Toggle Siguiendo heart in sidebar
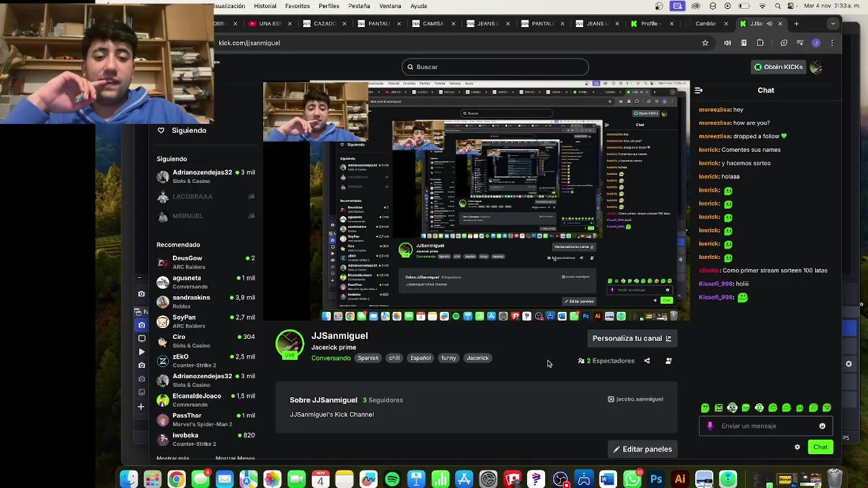The height and width of the screenshot is (488, 868). [161, 130]
